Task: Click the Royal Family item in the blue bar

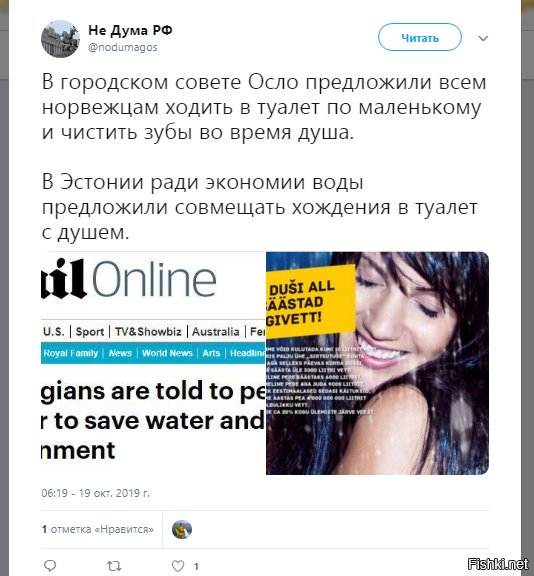Action: click(71, 353)
